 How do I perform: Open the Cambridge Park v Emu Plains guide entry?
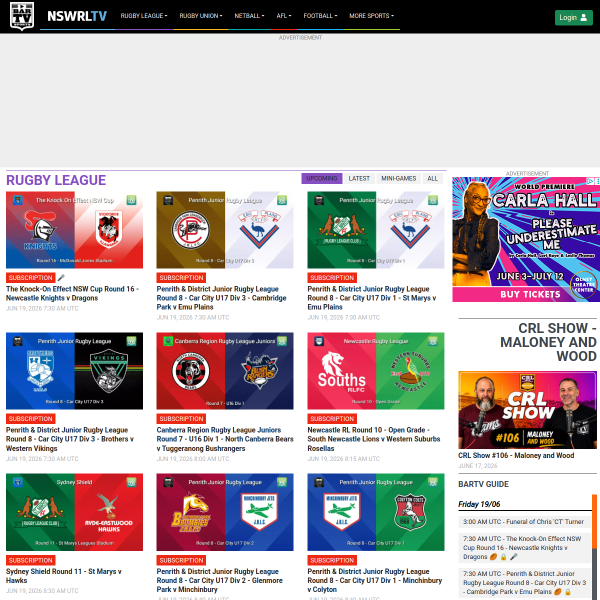point(525,583)
